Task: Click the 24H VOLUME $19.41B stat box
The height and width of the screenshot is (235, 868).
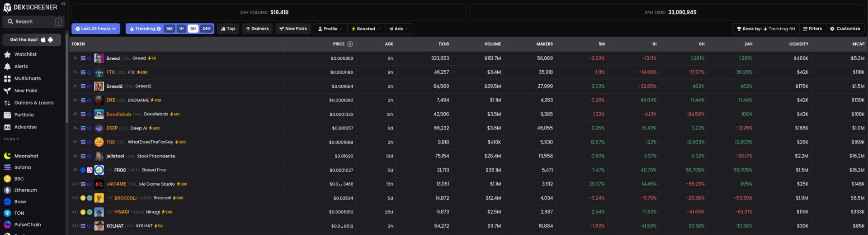Action: [269, 12]
